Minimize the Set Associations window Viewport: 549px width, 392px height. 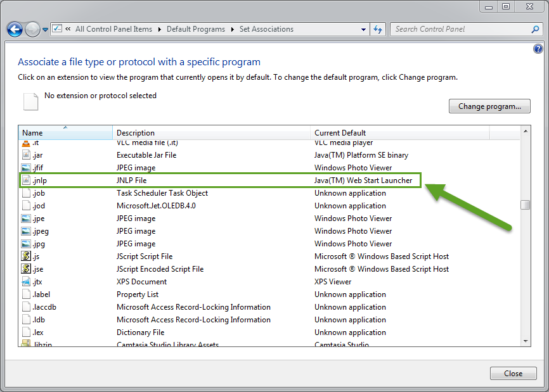(489, 6)
